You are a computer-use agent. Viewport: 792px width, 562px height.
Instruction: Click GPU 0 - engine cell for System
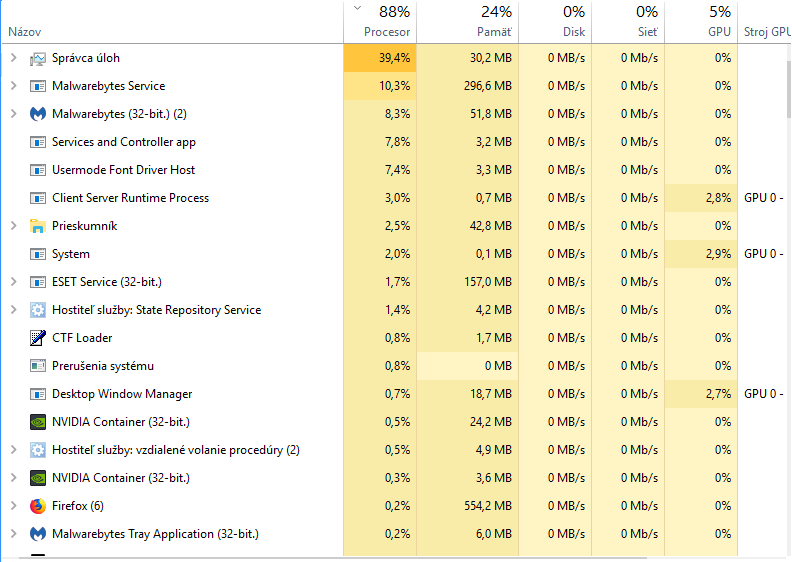(x=764, y=254)
